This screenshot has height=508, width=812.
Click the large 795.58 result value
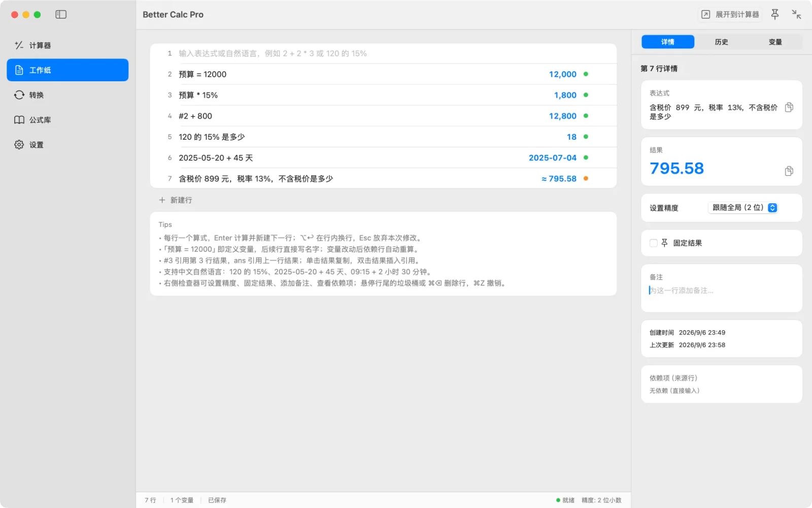(676, 168)
